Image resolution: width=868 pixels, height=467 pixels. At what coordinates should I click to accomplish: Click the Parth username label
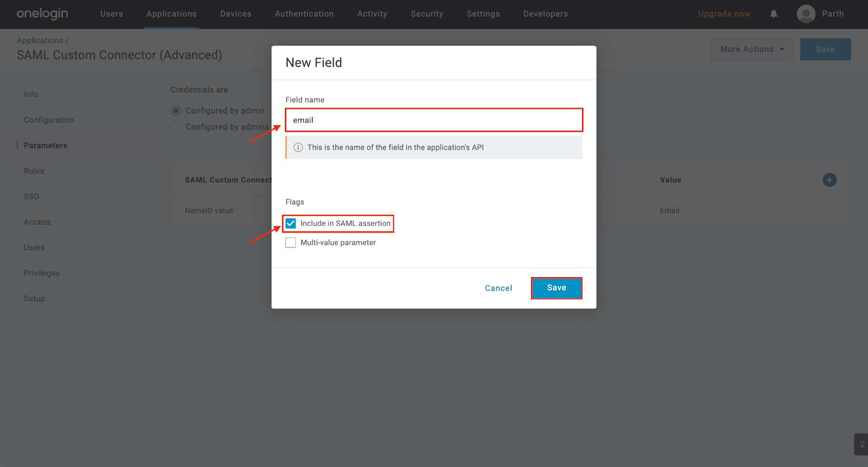[x=833, y=14]
